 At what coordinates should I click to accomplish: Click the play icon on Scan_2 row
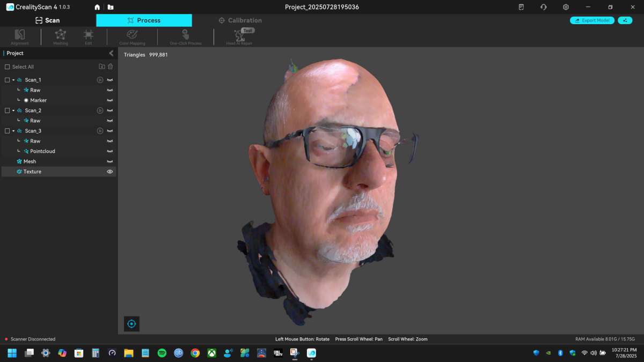[x=100, y=110]
